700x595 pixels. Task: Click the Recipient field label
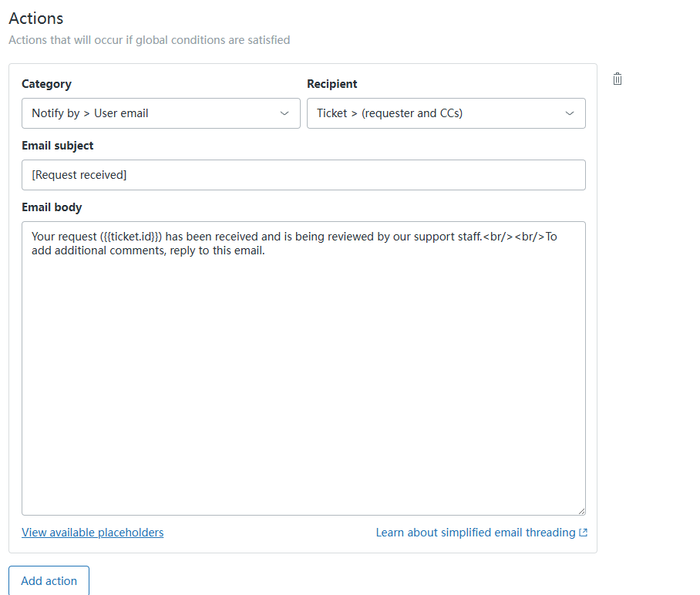tap(331, 84)
